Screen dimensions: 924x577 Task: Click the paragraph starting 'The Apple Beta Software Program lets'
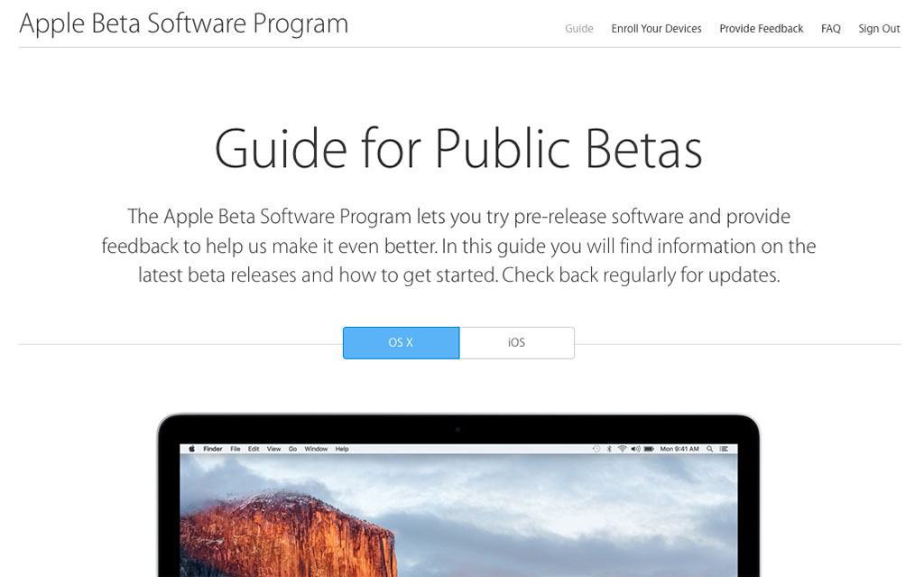(458, 246)
